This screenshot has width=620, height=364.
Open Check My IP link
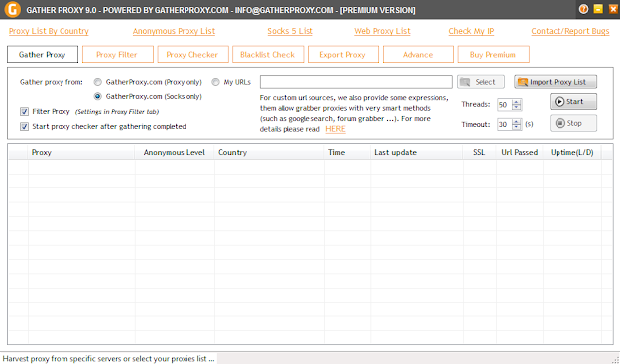pos(471,31)
